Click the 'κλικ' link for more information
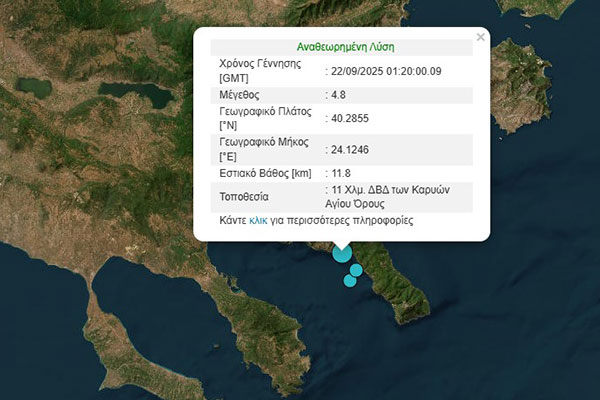The height and width of the screenshot is (400, 600). [258, 220]
